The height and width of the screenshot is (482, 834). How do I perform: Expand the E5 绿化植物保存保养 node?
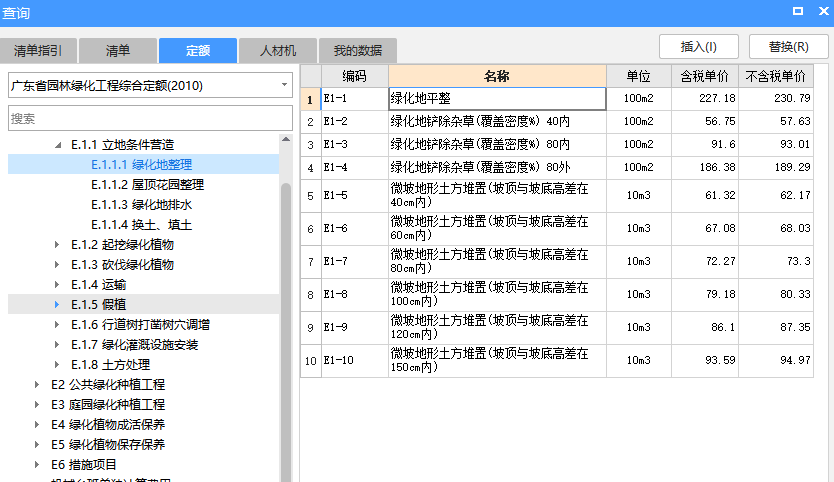click(x=37, y=444)
